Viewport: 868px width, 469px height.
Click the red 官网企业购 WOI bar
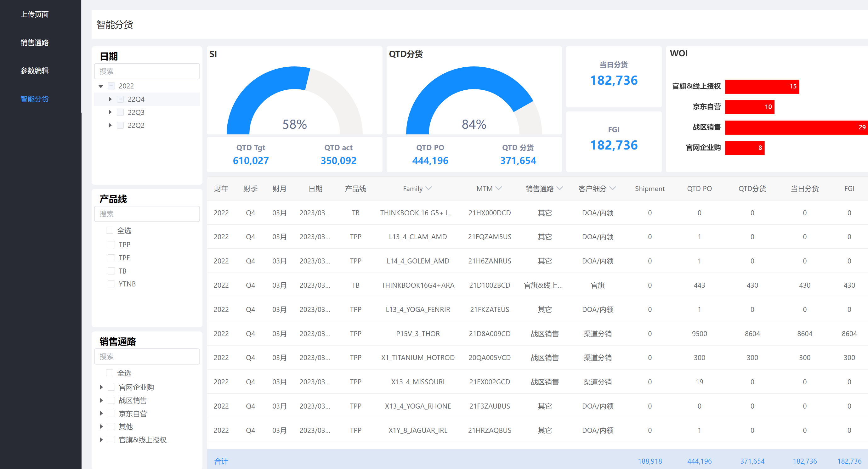(x=745, y=148)
